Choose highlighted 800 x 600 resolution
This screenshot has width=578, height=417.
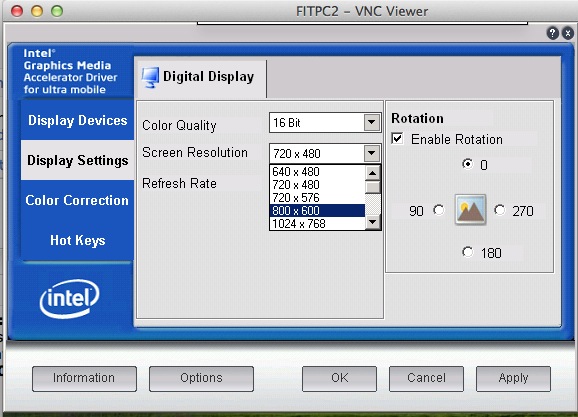tap(317, 211)
